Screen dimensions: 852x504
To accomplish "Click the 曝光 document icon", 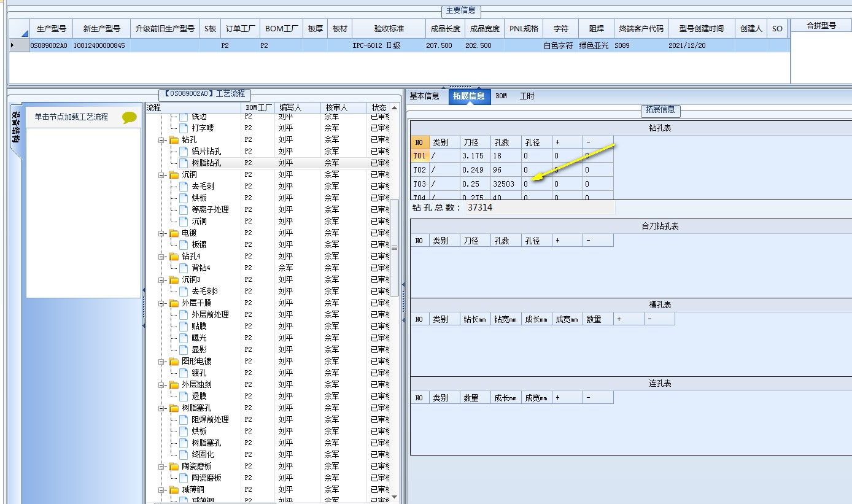I will coord(184,338).
